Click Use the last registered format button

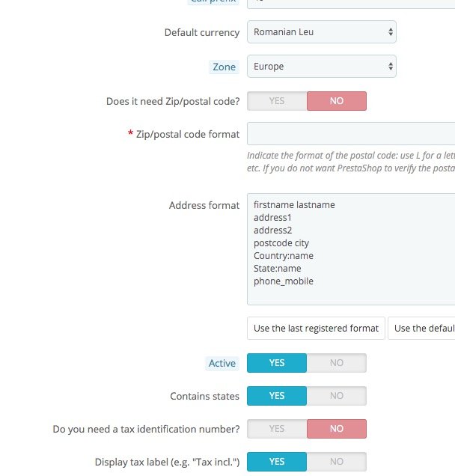pyautogui.click(x=316, y=329)
